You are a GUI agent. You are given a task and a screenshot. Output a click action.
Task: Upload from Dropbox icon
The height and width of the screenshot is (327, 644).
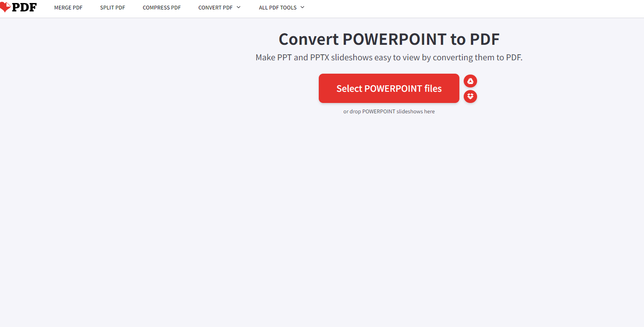470,97
